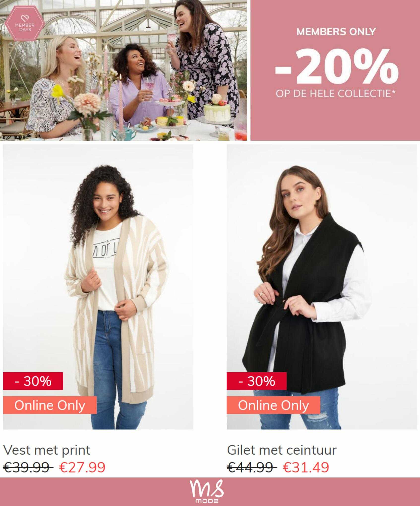
Task: Open the garden party lifestyle photo
Action: click(x=123, y=70)
